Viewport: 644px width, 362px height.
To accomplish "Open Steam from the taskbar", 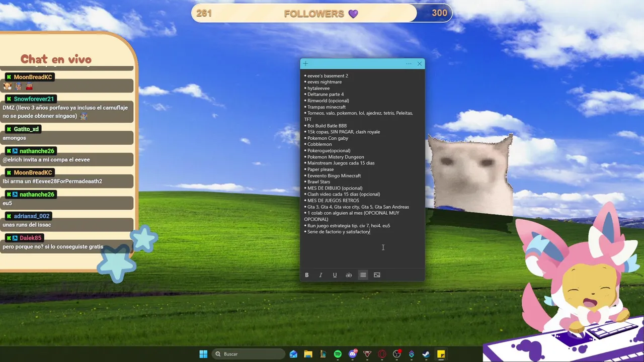I will [x=426, y=354].
